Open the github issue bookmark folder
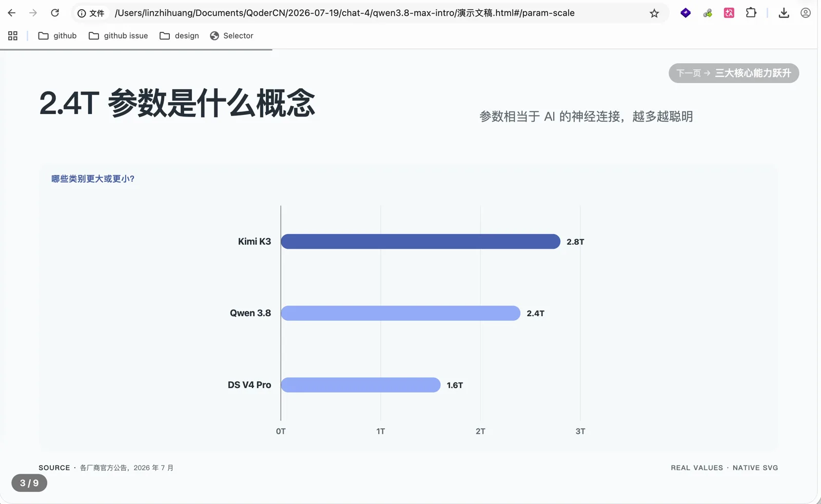This screenshot has width=821, height=504. [119, 35]
